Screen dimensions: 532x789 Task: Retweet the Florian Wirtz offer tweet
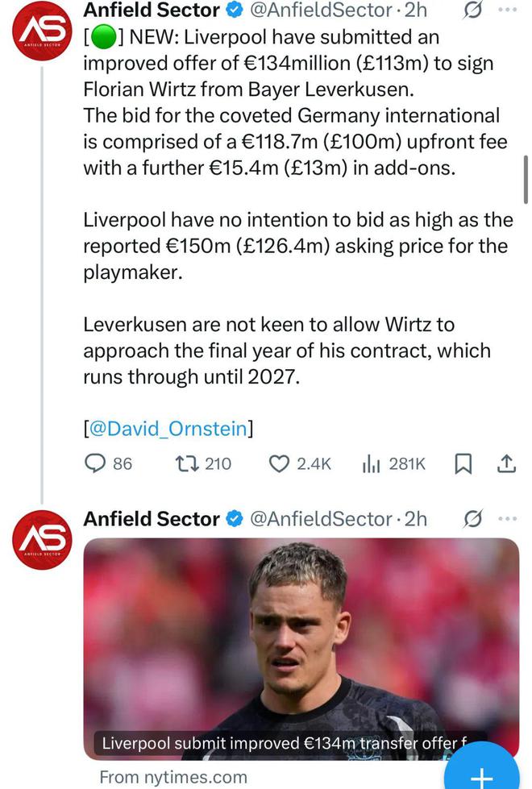pos(183,463)
